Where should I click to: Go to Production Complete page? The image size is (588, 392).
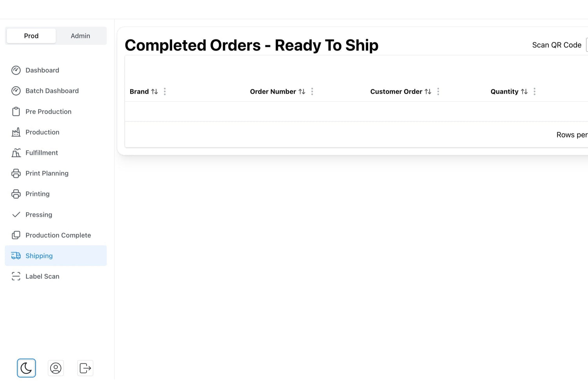(58, 235)
